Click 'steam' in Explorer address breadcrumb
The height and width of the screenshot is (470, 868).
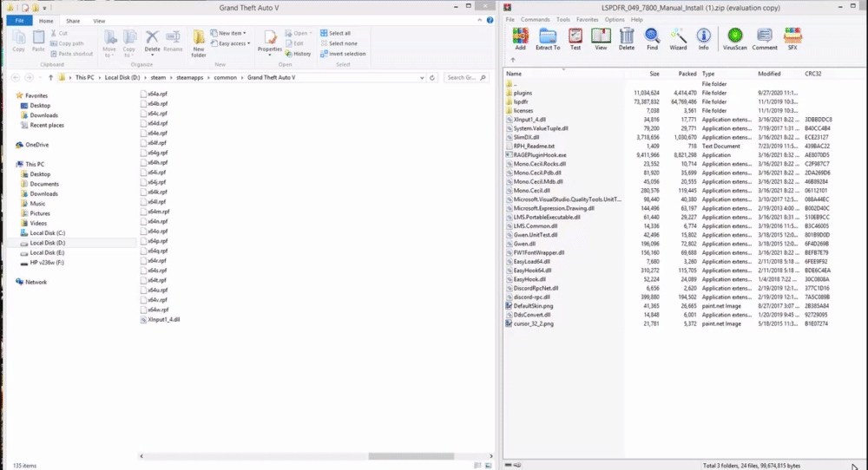(158, 78)
